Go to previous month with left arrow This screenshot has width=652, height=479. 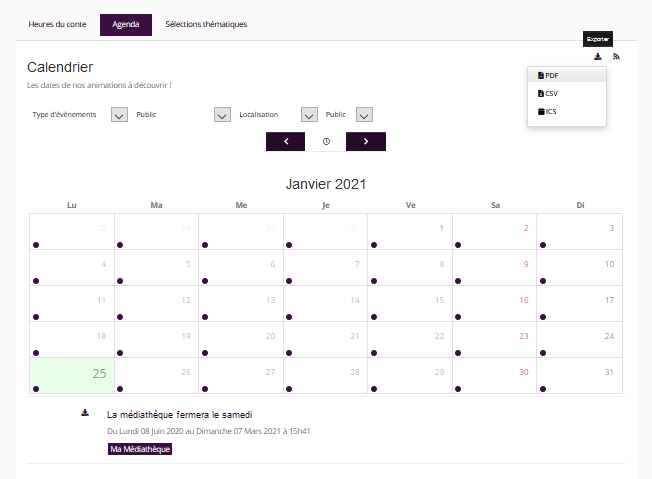286,142
